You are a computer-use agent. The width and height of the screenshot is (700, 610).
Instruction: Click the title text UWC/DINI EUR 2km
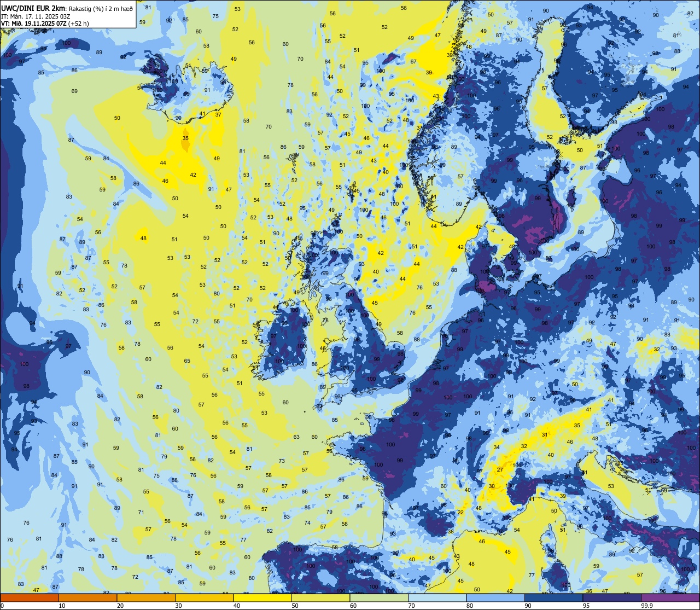click(34, 8)
